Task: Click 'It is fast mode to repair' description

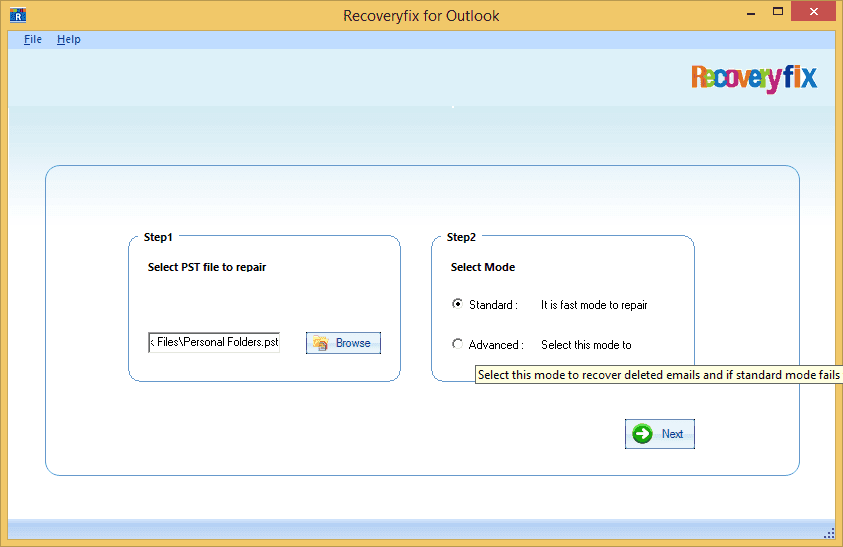Action: (601, 305)
